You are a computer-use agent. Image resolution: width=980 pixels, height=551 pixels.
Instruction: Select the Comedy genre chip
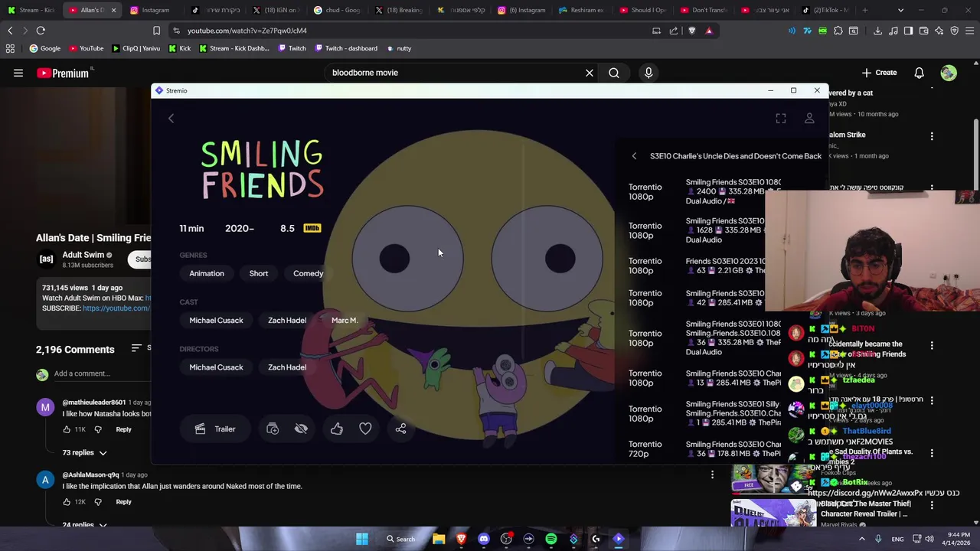[308, 273]
